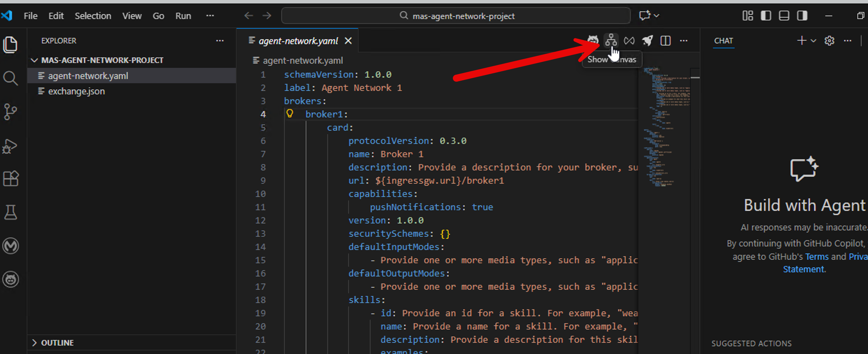Select exchange.json in the Explorer
868x354 pixels.
(76, 91)
